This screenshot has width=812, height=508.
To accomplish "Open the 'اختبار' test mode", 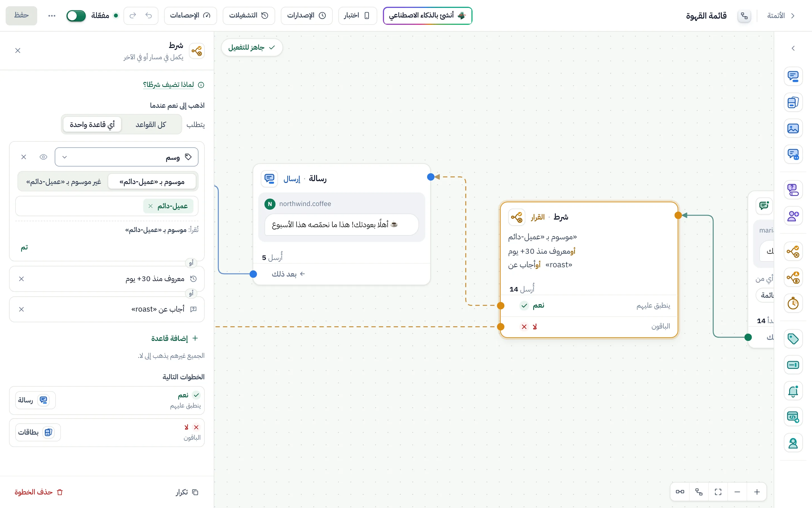I will tap(357, 16).
